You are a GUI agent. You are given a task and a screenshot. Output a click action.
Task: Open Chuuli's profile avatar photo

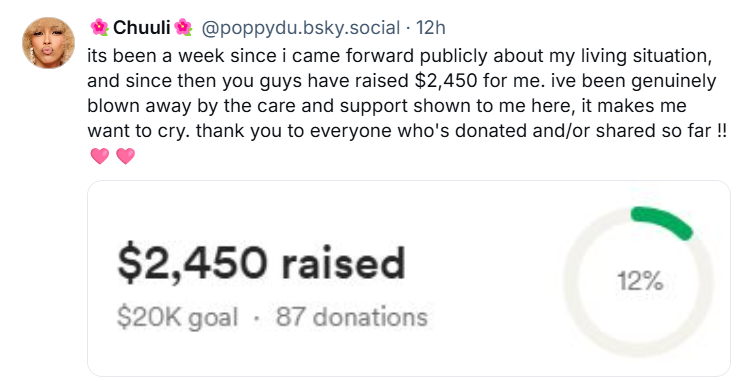pyautogui.click(x=48, y=43)
